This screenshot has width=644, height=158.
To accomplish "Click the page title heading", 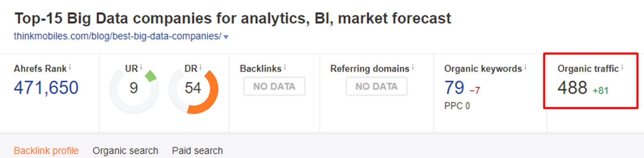I will (x=233, y=18).
